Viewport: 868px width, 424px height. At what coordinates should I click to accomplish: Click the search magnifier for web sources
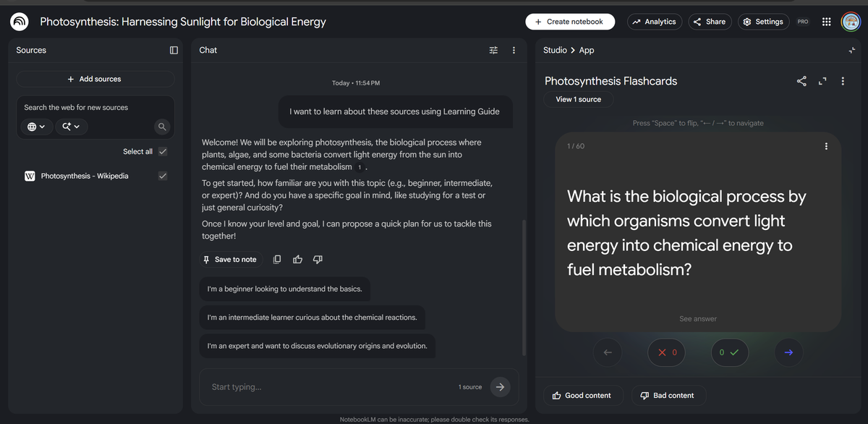tap(163, 127)
